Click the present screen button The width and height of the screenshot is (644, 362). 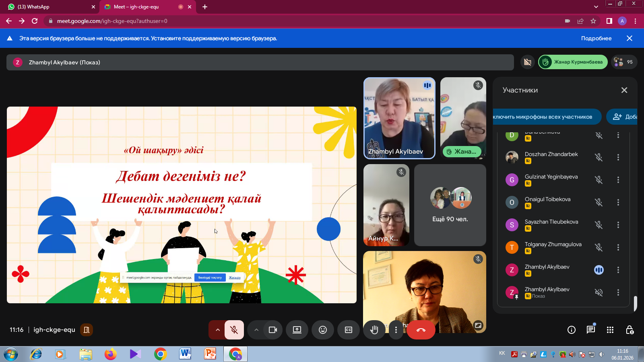pyautogui.click(x=297, y=330)
